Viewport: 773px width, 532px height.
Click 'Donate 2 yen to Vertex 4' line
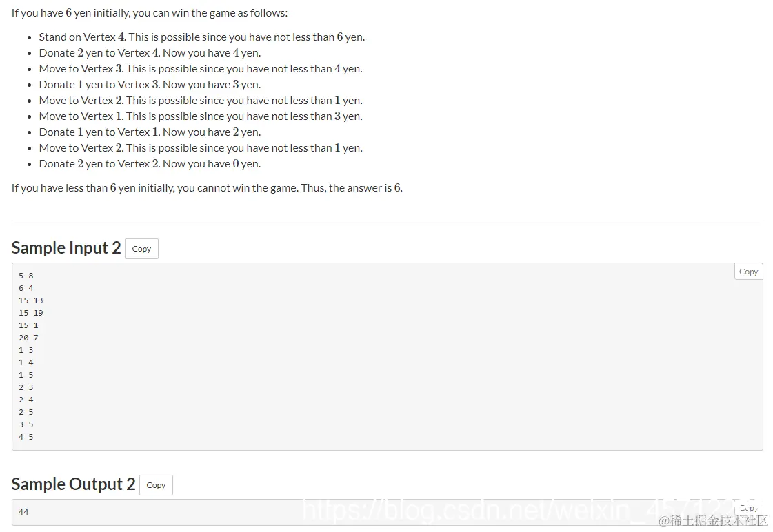150,52
